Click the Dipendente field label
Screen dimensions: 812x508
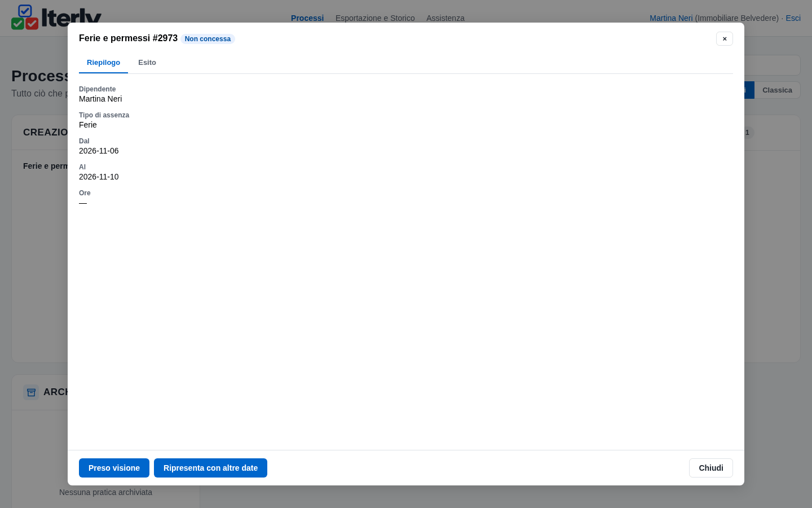97,89
